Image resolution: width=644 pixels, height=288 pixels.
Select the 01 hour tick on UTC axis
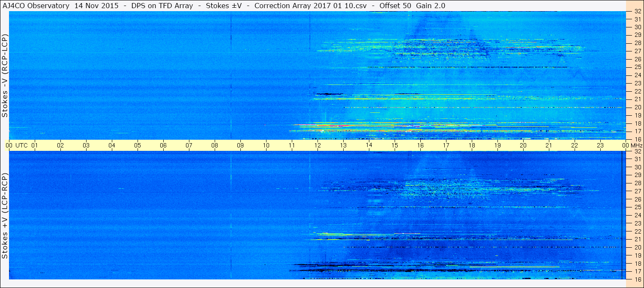pyautogui.click(x=35, y=145)
